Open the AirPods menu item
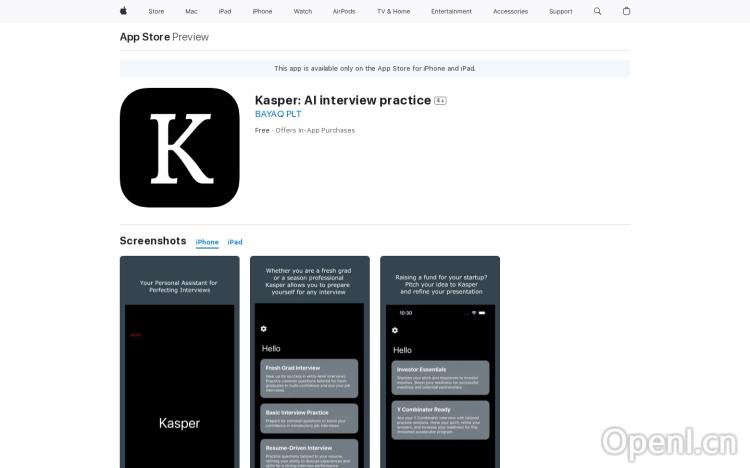The width and height of the screenshot is (750, 468). (345, 11)
